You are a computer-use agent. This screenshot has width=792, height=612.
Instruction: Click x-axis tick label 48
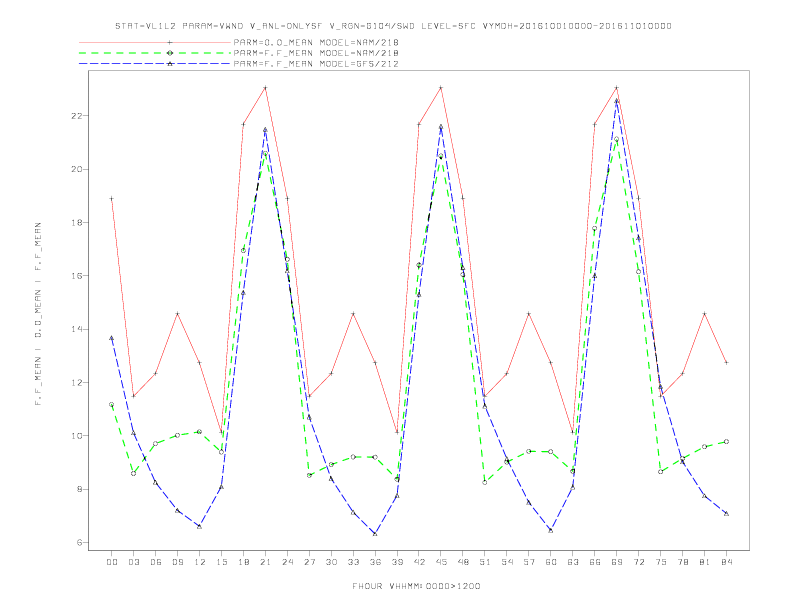[x=463, y=562]
